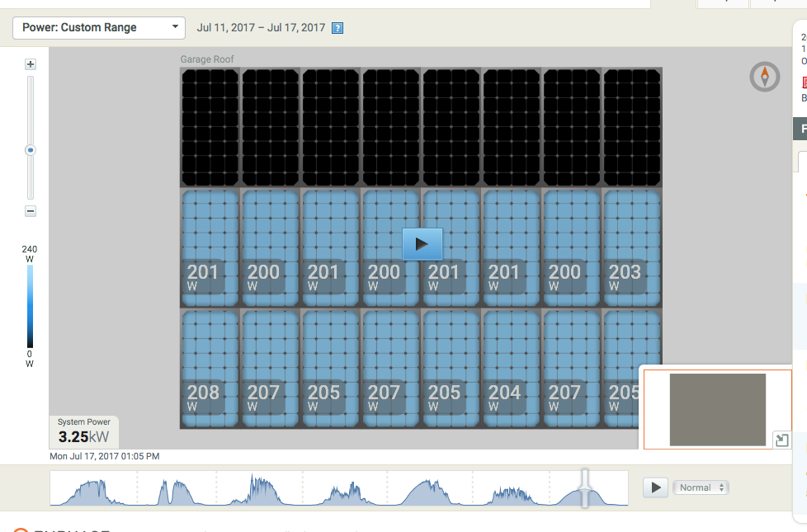
Task: Click the date range Jul 11 – Jul 17 text
Action: pyautogui.click(x=261, y=28)
